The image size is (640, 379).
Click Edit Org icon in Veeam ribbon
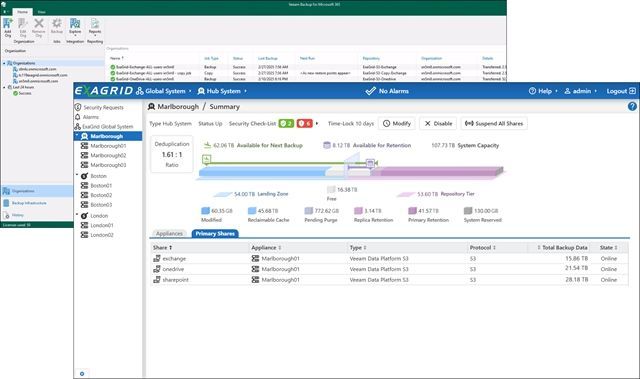click(x=23, y=27)
